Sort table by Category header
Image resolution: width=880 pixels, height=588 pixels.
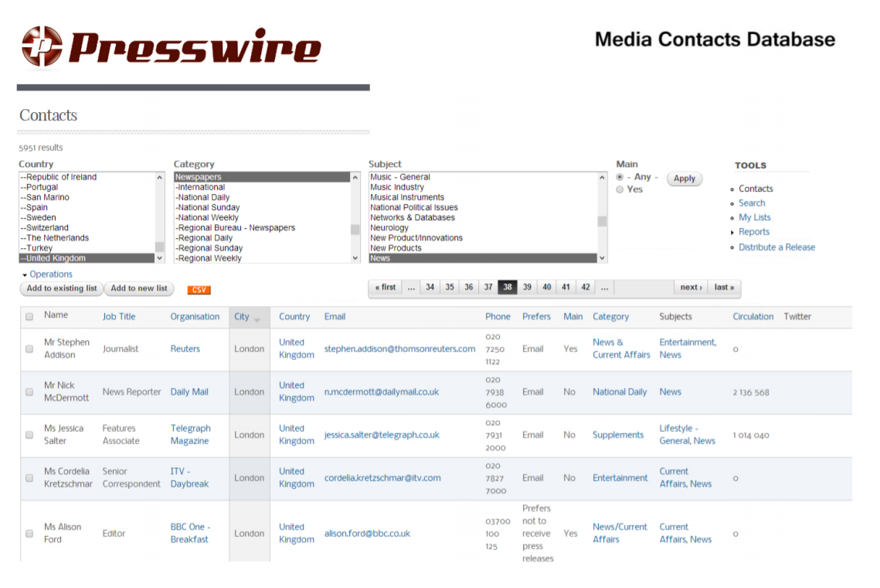coord(610,317)
